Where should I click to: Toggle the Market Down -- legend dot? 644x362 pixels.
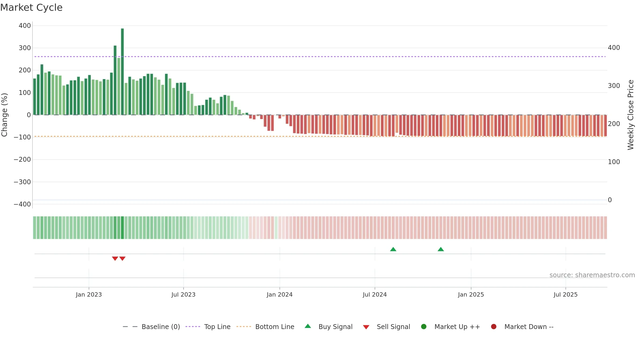493,327
